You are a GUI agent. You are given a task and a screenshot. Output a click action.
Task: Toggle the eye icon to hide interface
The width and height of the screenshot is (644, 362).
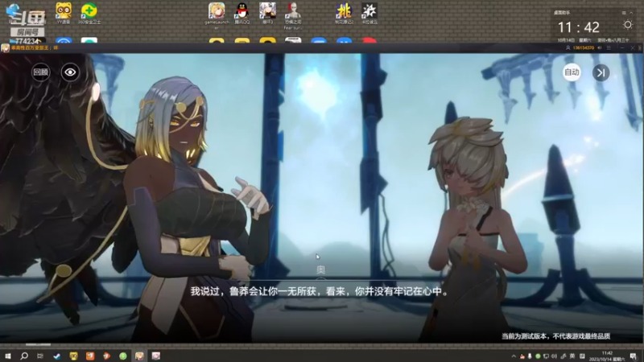coord(70,72)
